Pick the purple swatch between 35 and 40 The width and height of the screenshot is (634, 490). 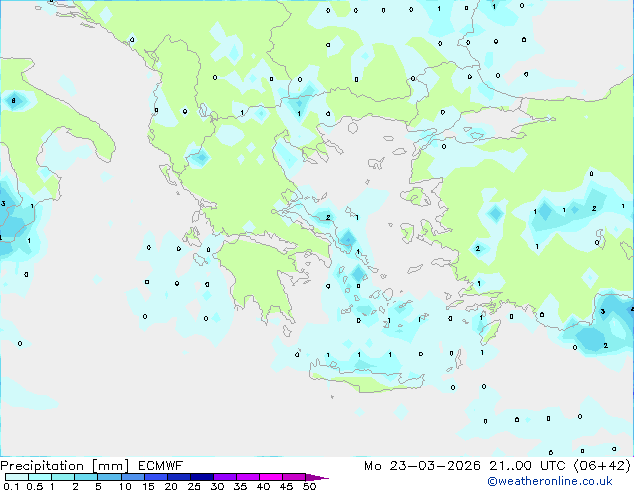click(247, 477)
